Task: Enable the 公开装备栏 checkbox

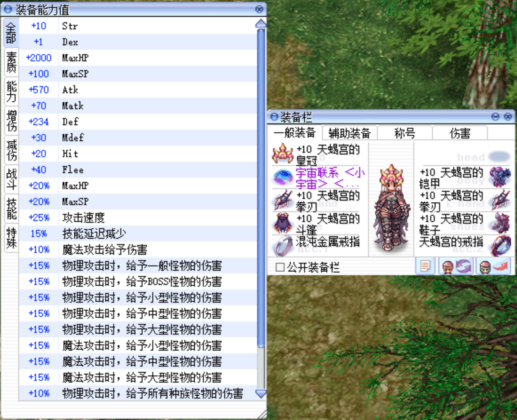Action: [x=280, y=267]
